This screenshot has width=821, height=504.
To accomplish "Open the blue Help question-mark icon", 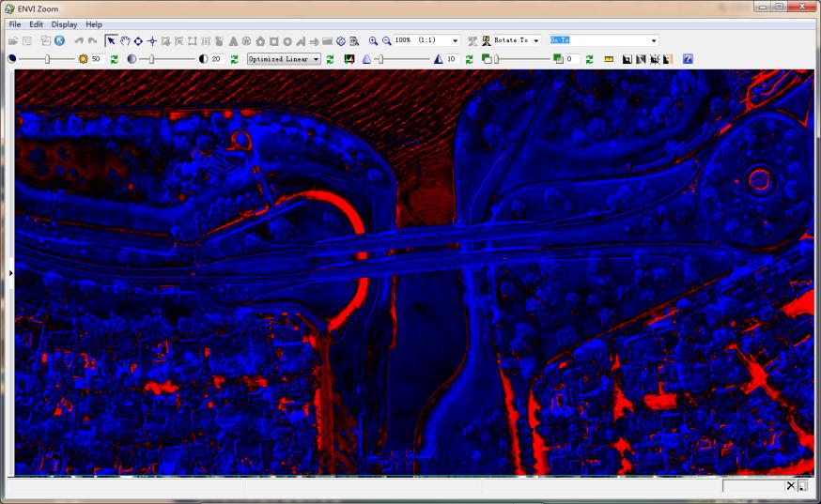I will click(x=688, y=59).
